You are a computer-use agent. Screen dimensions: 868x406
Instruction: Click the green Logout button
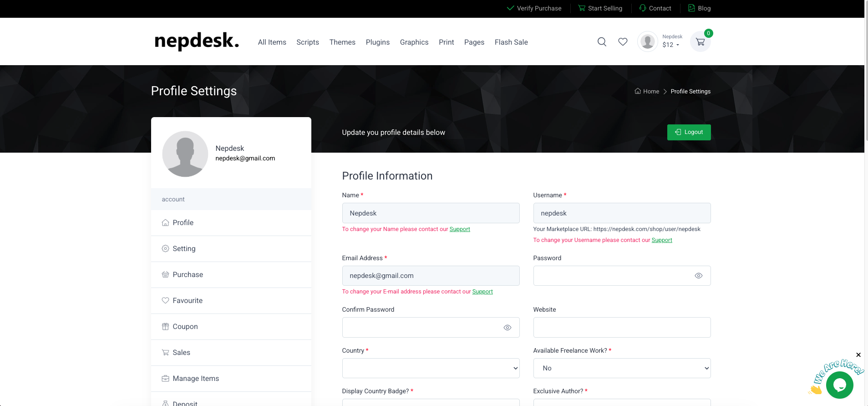point(689,132)
